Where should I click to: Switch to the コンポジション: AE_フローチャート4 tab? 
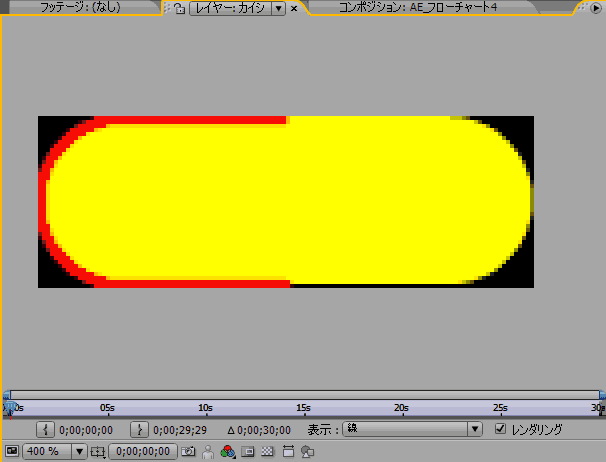pyautogui.click(x=418, y=7)
